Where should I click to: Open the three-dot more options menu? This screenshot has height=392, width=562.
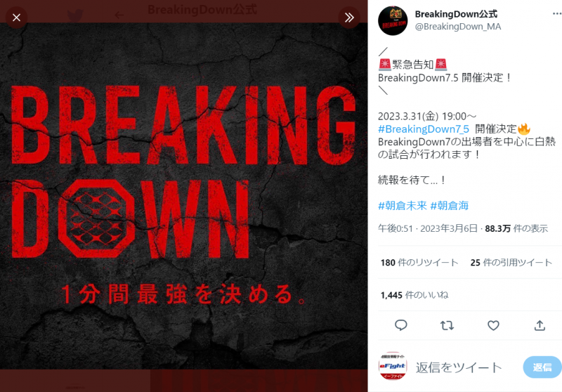(557, 13)
